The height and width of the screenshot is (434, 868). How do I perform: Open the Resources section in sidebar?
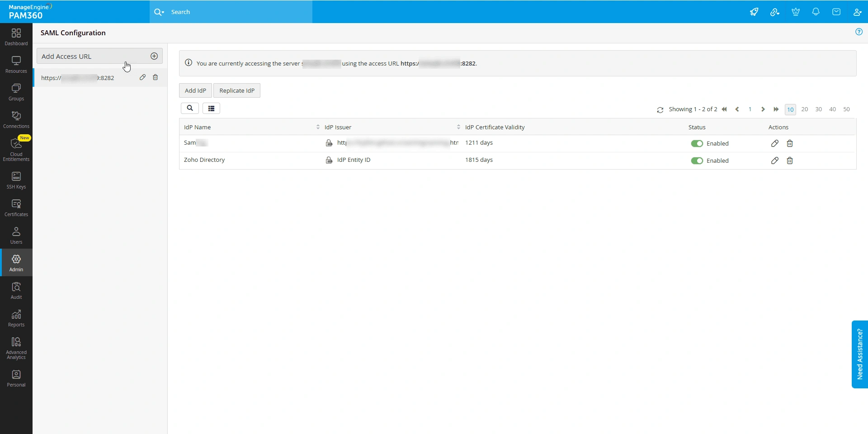[x=16, y=64]
